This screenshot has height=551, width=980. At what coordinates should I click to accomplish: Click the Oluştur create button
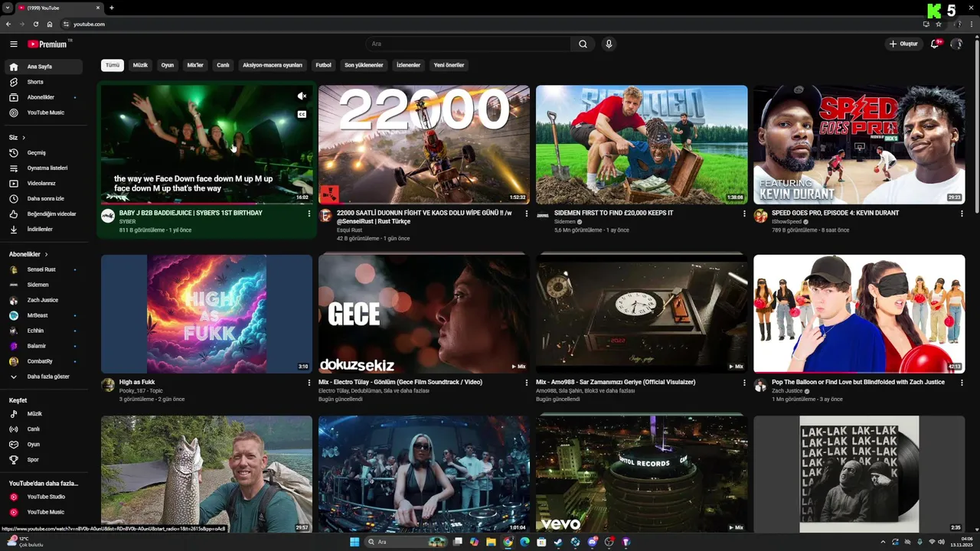[x=903, y=44]
